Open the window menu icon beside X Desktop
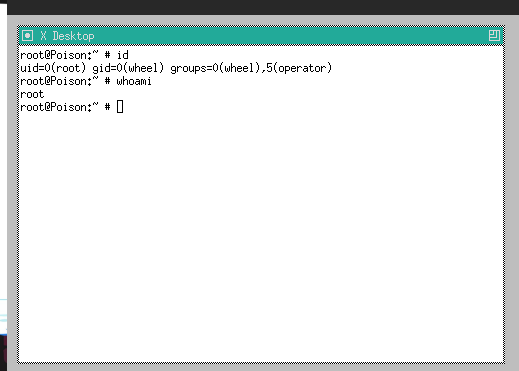Viewport: 519px width, 371px height. (27, 36)
